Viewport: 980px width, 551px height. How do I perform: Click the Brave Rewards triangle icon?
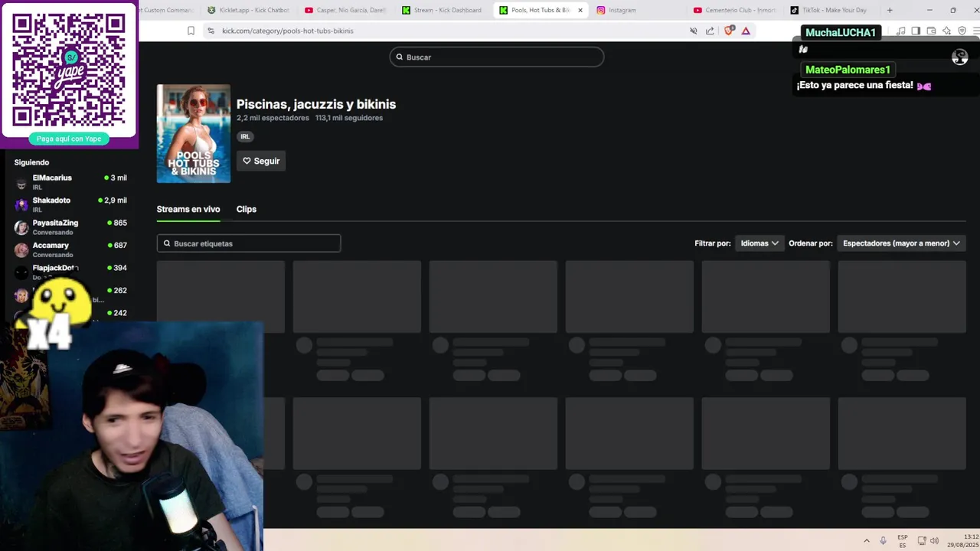click(746, 31)
